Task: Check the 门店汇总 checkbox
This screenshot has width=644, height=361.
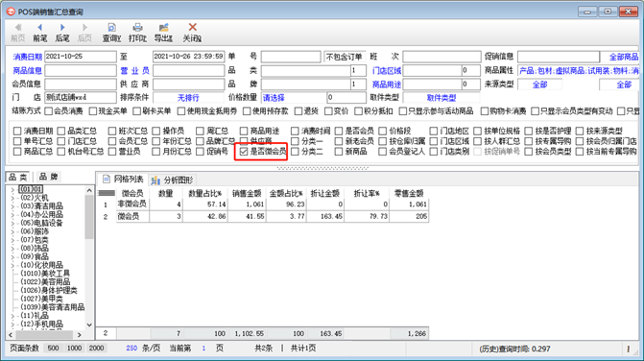Action: (x=61, y=141)
